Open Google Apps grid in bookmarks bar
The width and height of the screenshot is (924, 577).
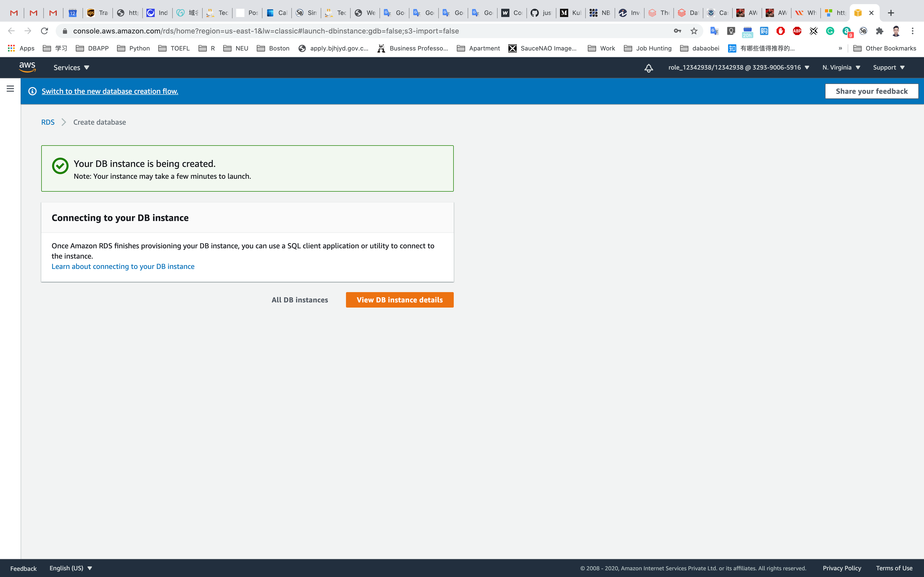click(x=11, y=48)
